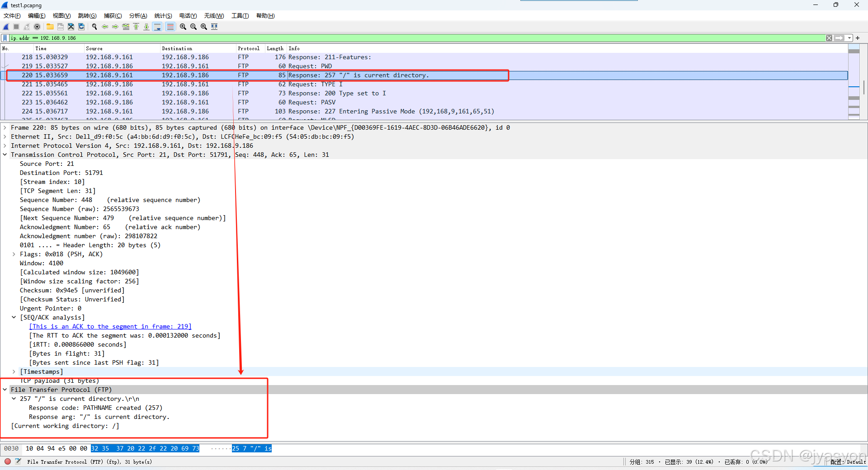
Task: Open the 分析(A) menu
Action: [x=138, y=15]
